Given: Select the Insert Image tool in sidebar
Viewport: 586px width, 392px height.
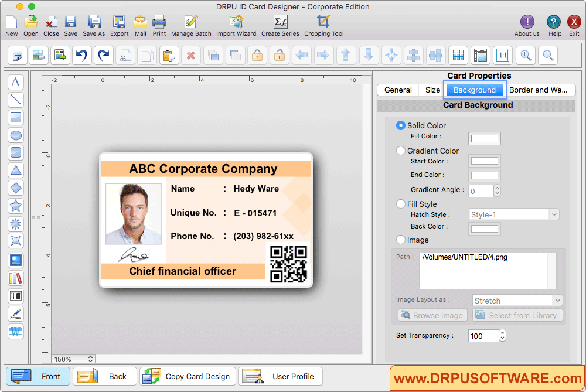Looking at the screenshot, I should pyautogui.click(x=16, y=261).
